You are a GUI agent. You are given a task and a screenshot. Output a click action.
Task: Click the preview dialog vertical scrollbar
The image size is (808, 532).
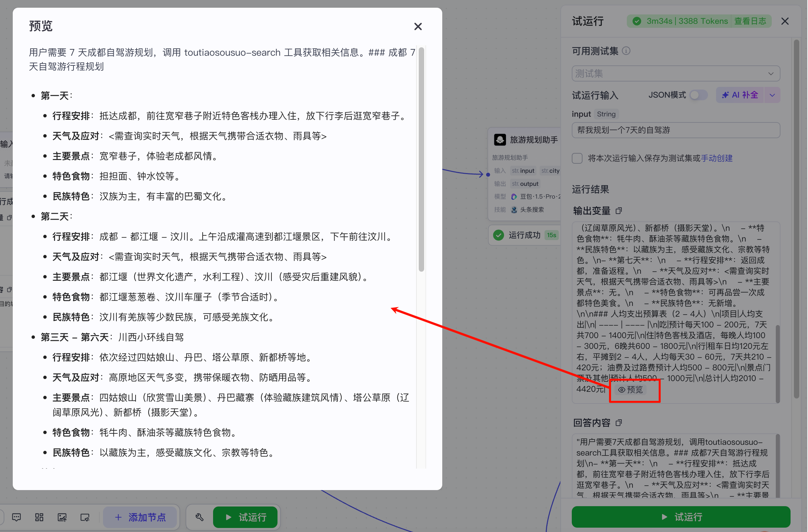click(x=421, y=159)
